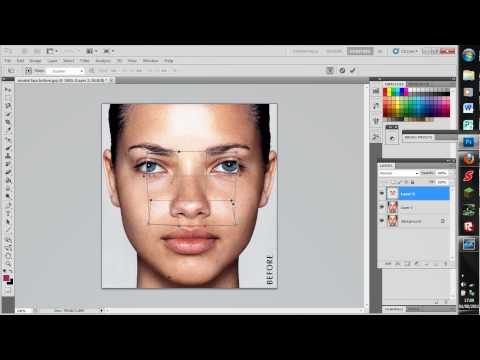Screen dimensions: 480x360
Task: Click Create new layer icon
Action: [436, 263]
